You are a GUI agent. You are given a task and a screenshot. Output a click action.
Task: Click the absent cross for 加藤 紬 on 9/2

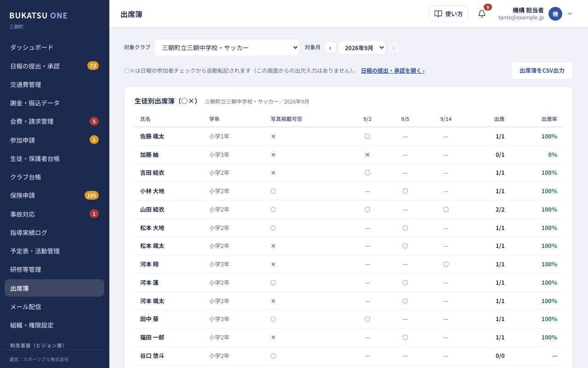[367, 155]
